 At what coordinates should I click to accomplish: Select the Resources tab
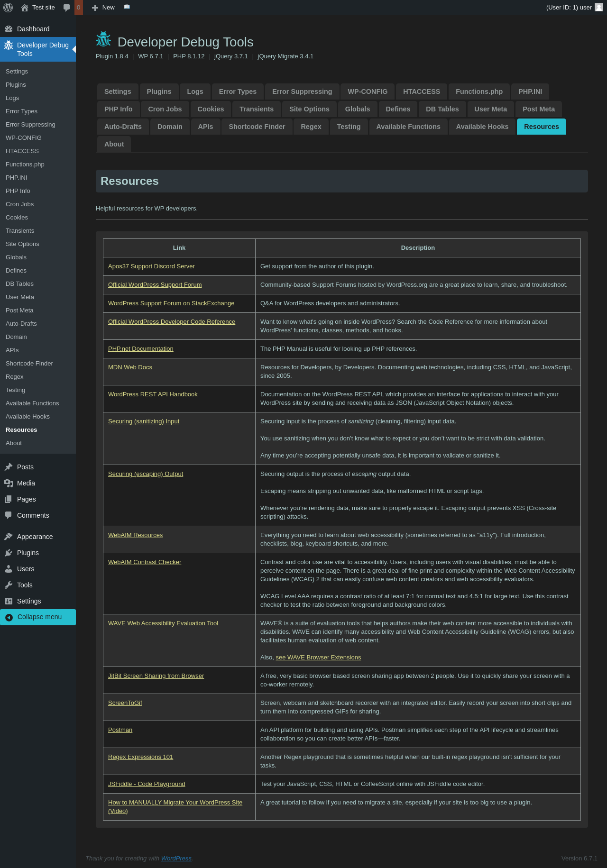coord(542,127)
